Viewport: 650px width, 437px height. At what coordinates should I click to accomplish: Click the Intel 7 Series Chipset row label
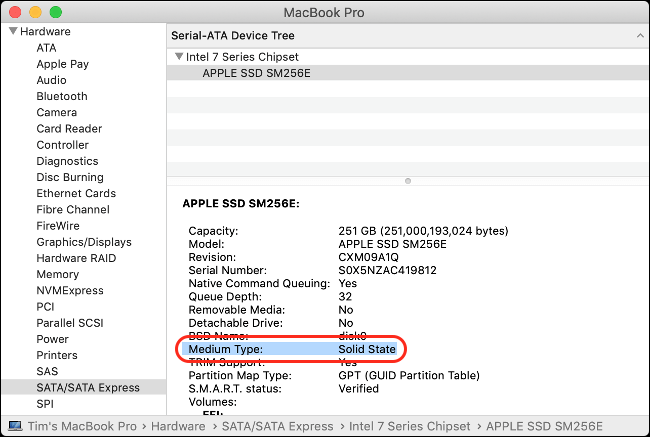coord(242,56)
